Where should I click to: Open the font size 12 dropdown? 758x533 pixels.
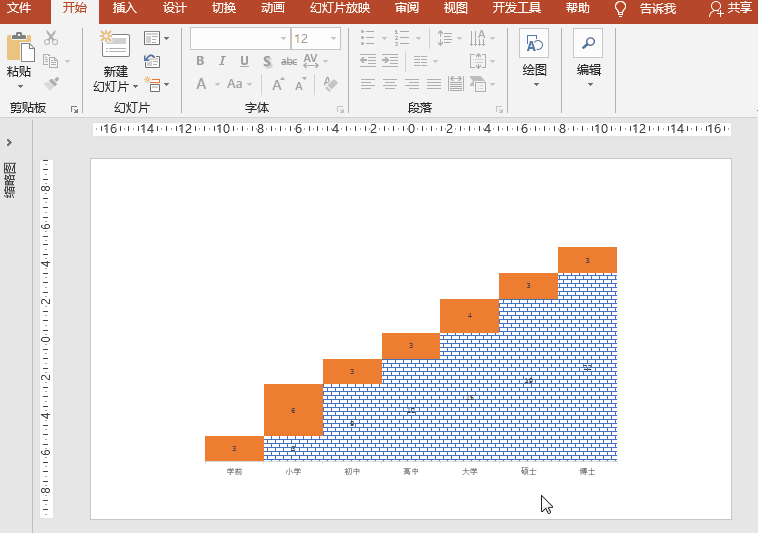(x=334, y=39)
